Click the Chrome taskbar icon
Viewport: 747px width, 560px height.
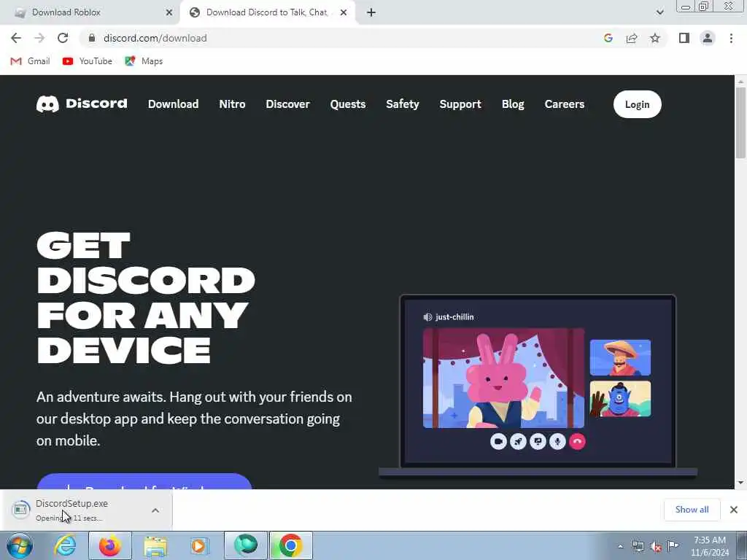(x=290, y=545)
